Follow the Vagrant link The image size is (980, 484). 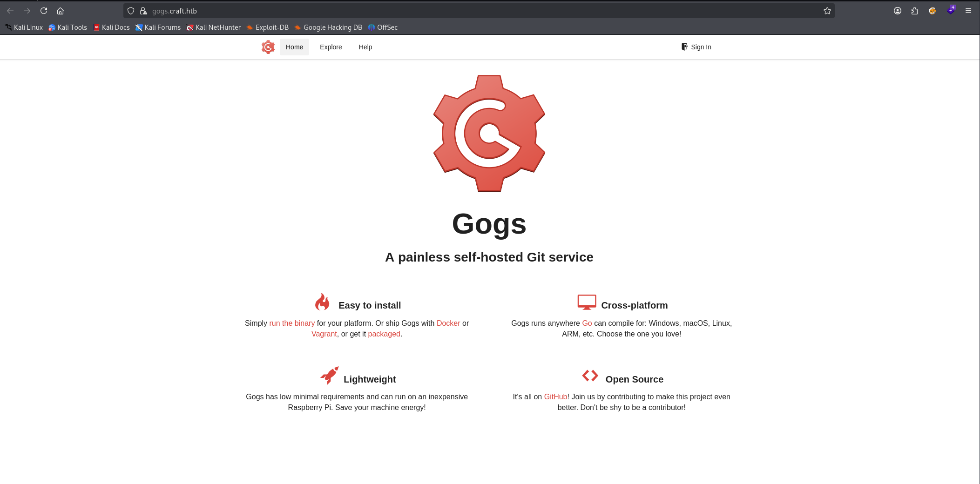click(x=324, y=334)
